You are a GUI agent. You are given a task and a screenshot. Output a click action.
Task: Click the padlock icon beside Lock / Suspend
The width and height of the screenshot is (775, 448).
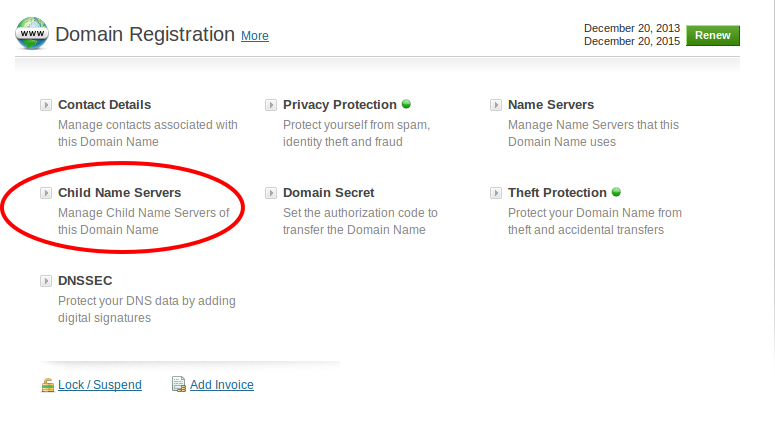point(47,385)
